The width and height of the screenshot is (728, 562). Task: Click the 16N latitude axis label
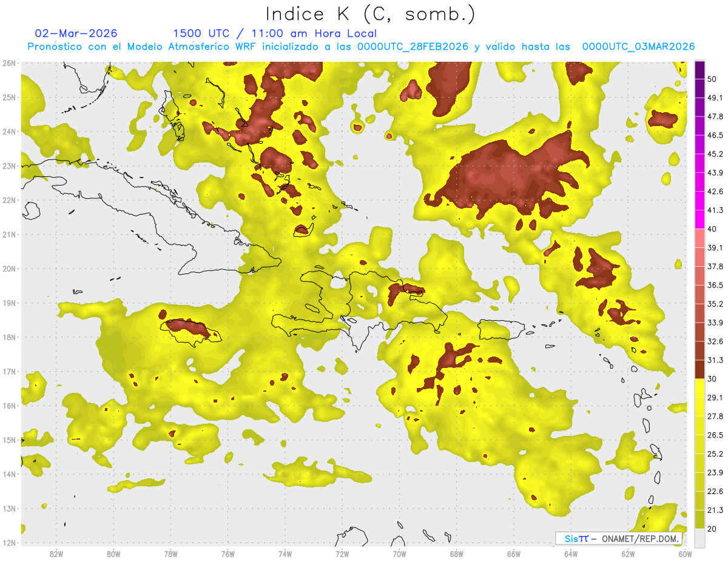pos(9,406)
